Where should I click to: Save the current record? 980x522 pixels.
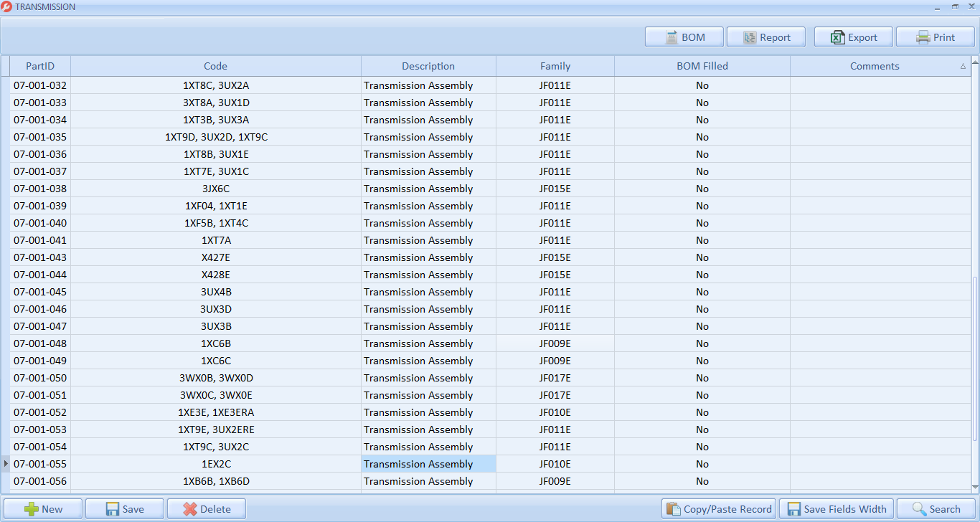click(x=125, y=509)
